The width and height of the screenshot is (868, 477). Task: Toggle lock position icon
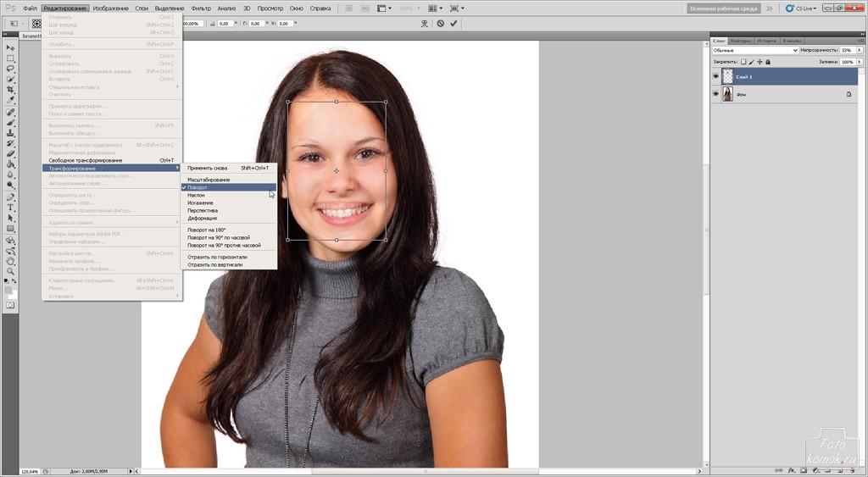760,63
